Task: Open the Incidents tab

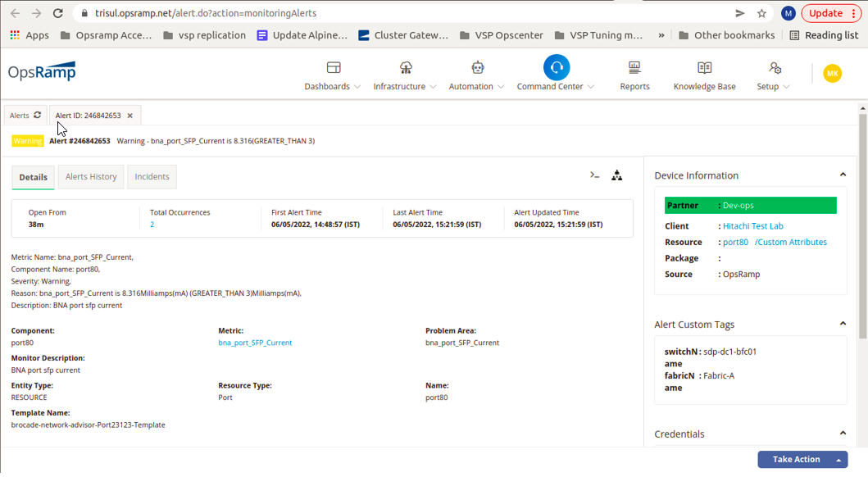Action: 152,176
